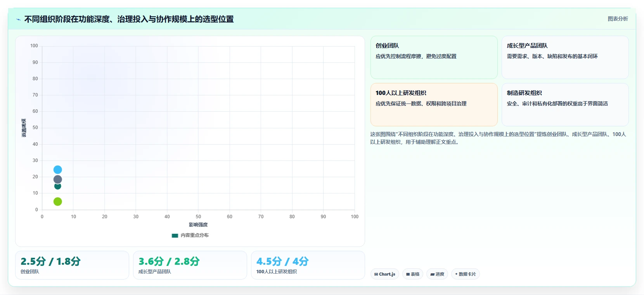Click 应优先控制流程摩擦，避免过度配置 text

(416, 56)
